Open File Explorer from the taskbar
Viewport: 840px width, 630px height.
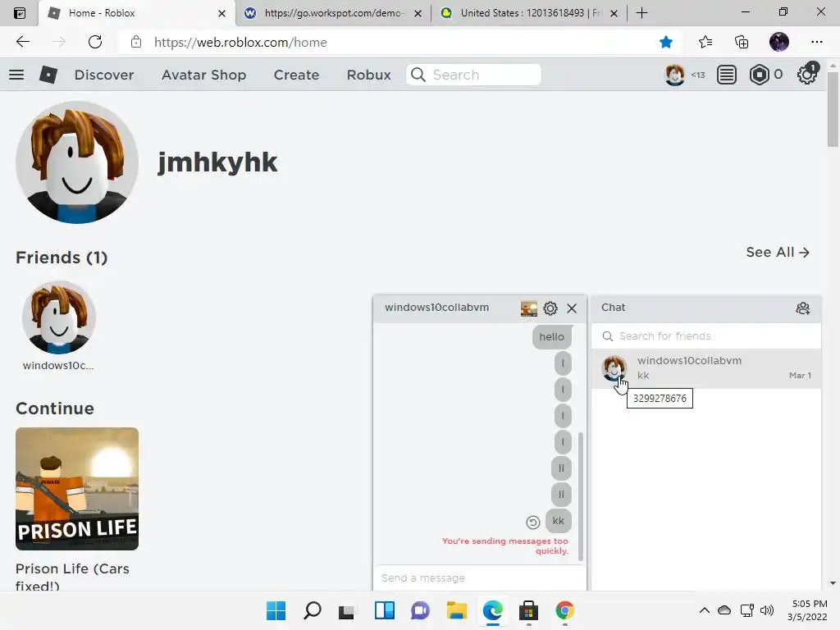456,610
